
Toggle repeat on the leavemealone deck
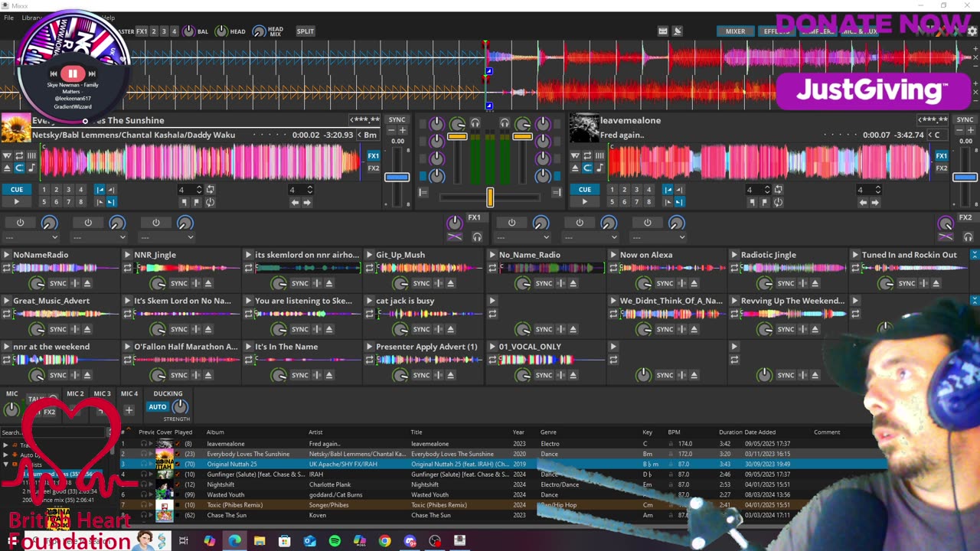point(587,155)
